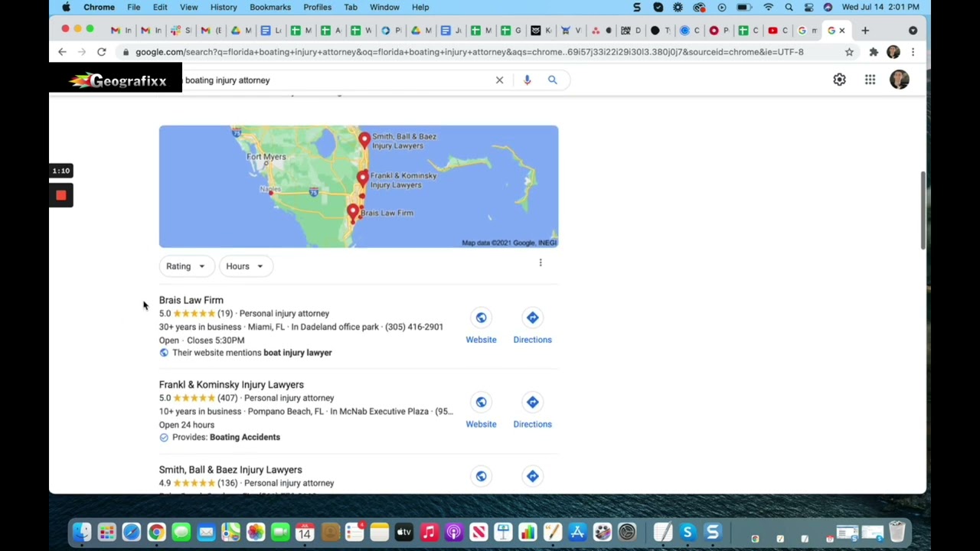The image size is (980, 551).
Task: Open Brais Law Firm website globe icon
Action: 481,318
